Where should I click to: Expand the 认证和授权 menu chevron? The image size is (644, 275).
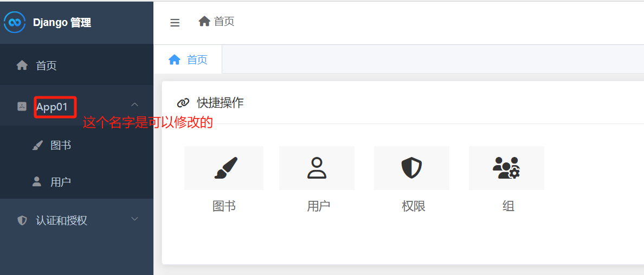[x=134, y=219]
